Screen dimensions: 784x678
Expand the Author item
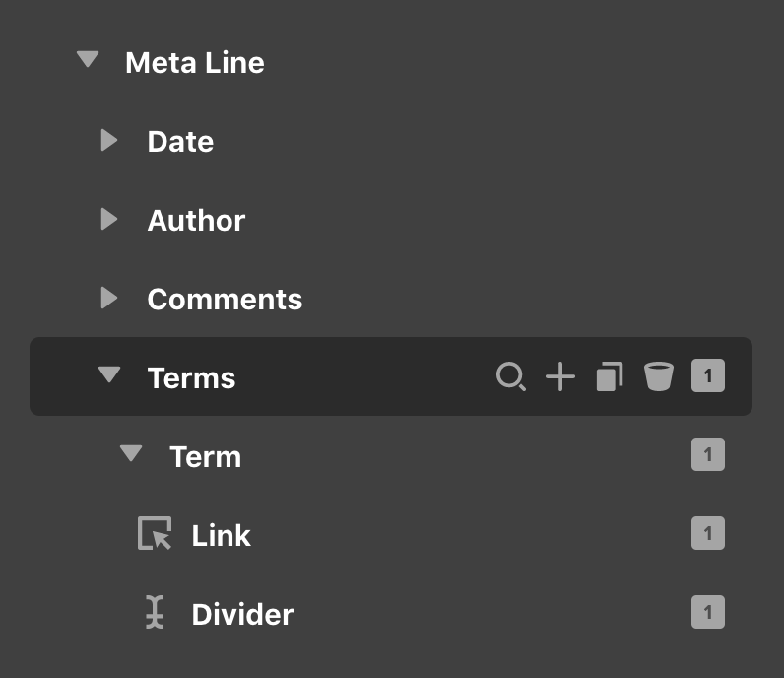(109, 219)
